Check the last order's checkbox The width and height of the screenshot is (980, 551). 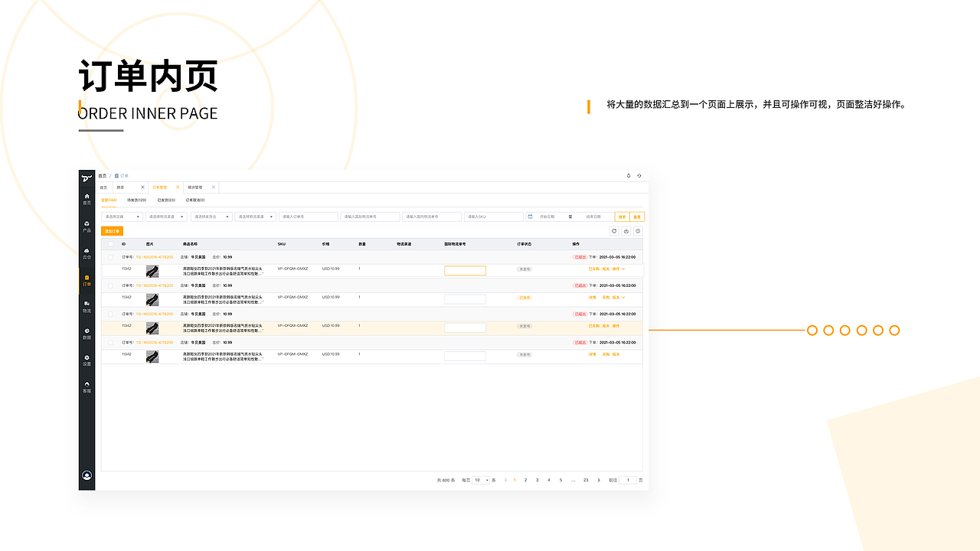110,343
